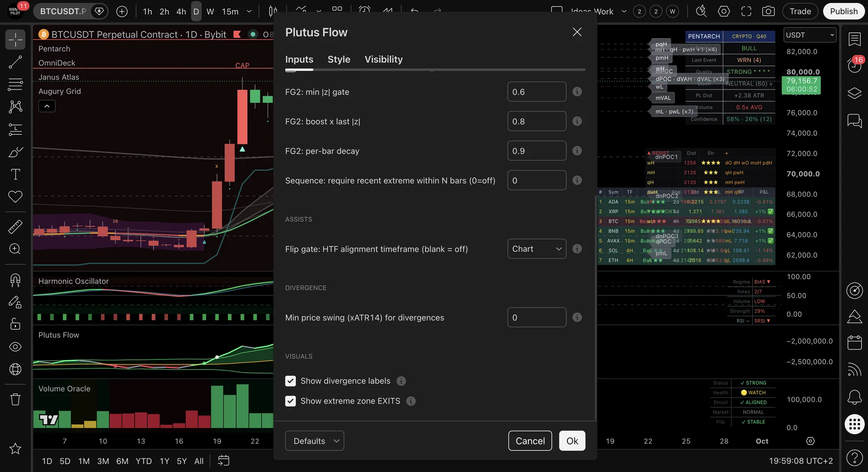Image resolution: width=868 pixels, height=472 pixels.
Task: Click the Min price swing input field
Action: tap(537, 317)
